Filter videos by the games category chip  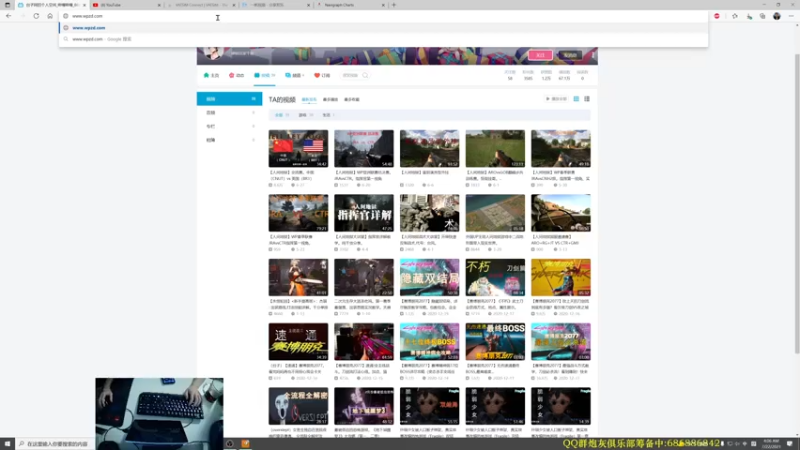point(306,115)
